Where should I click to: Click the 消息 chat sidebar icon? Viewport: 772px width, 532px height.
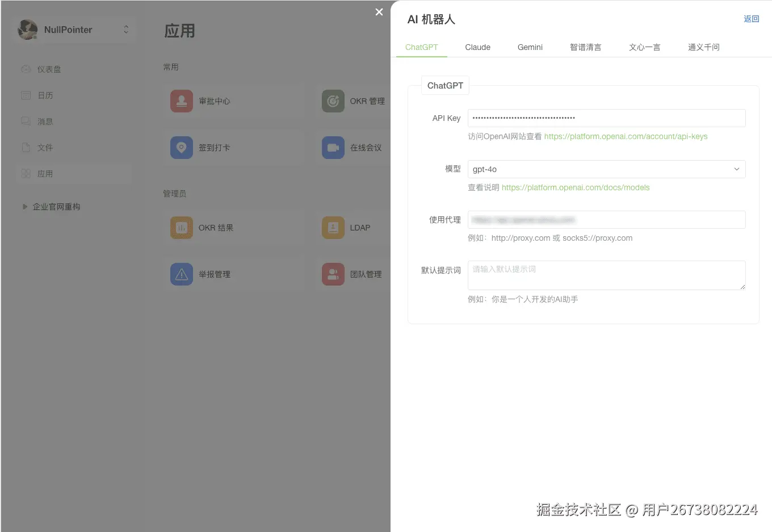pos(26,122)
